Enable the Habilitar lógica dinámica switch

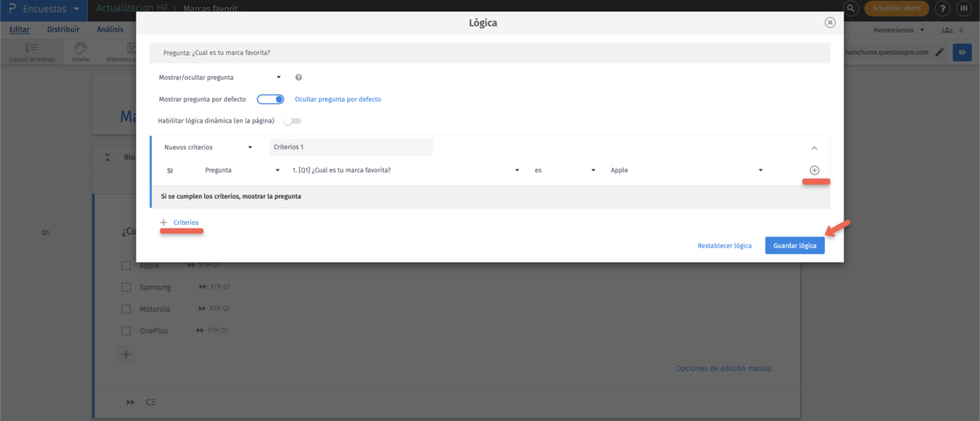click(x=292, y=121)
